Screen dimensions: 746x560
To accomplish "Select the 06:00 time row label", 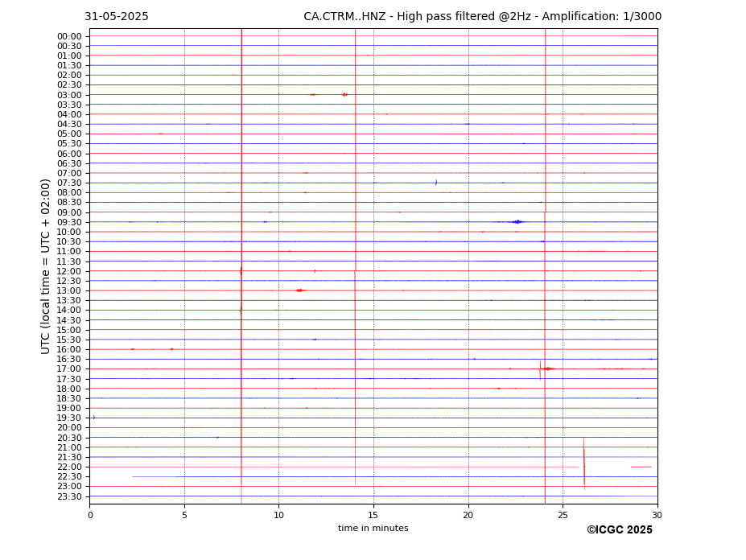I will (x=69, y=154).
